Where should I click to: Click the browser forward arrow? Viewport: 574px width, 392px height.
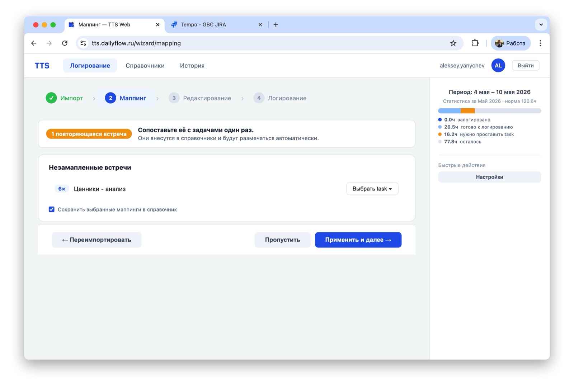click(49, 43)
